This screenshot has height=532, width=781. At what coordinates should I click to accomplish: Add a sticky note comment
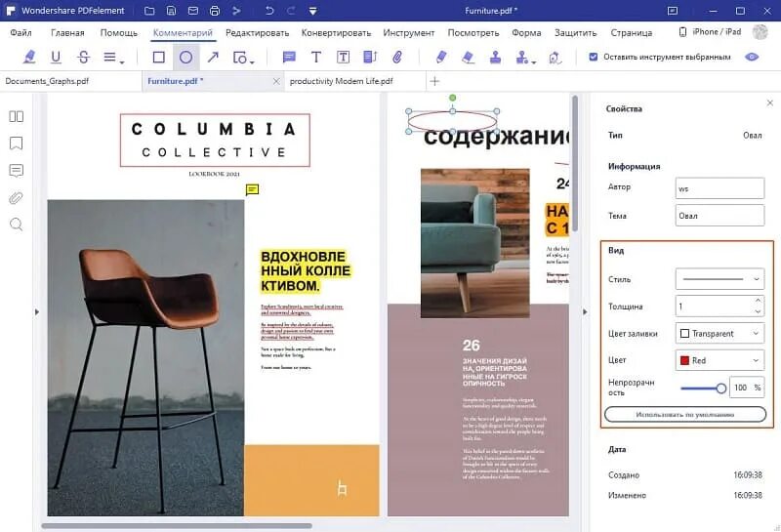pyautogui.click(x=289, y=58)
